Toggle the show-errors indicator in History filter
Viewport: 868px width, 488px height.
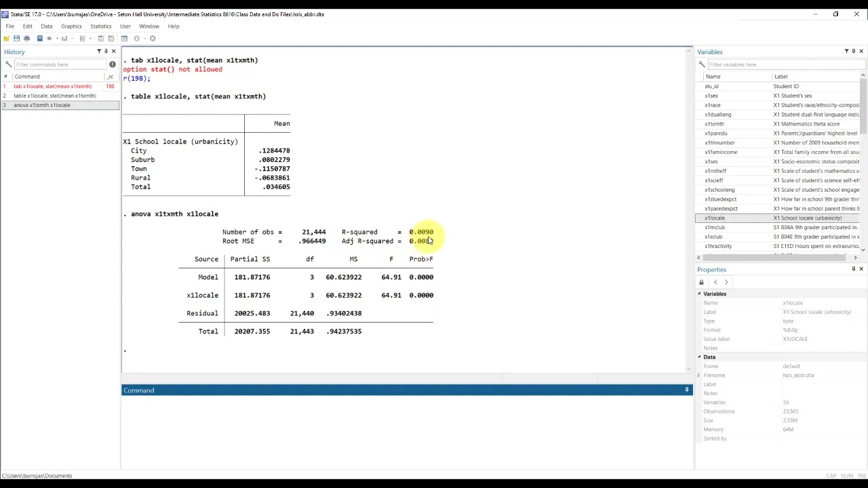coord(112,64)
